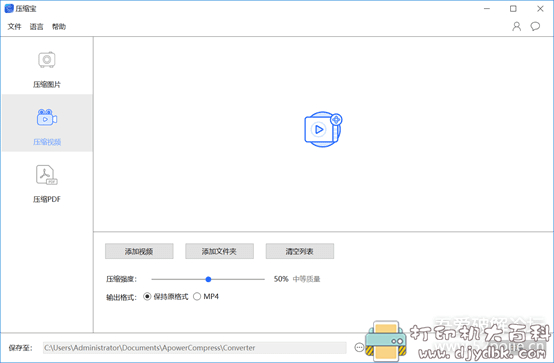Open the 语言 menu
This screenshot has height=363, width=554.
tap(36, 27)
